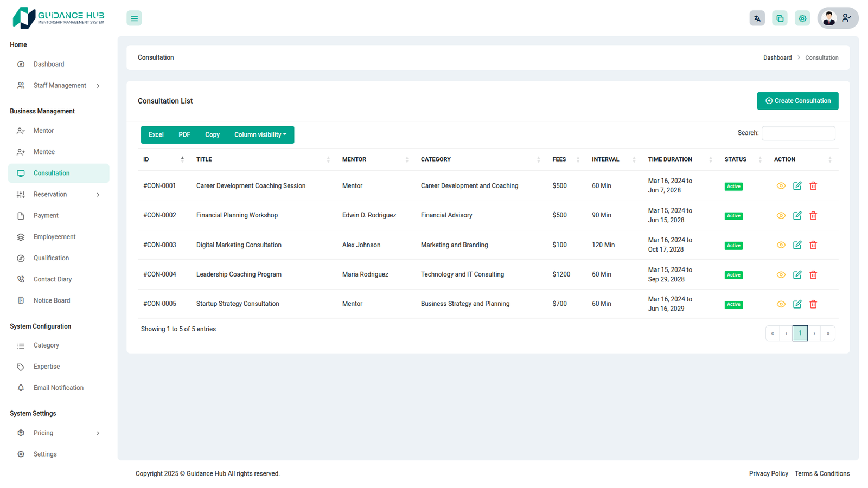
Task: Click the Search input field
Action: tap(798, 133)
